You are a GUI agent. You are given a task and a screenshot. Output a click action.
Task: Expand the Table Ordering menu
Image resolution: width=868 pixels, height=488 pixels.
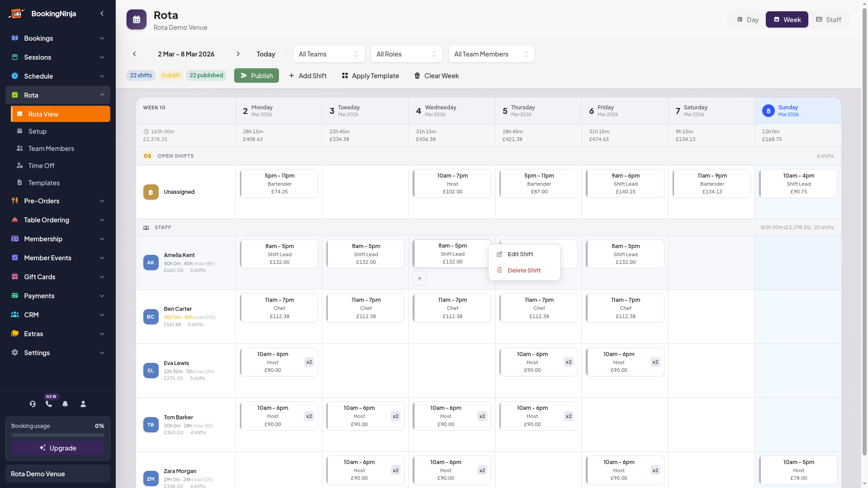coord(58,220)
